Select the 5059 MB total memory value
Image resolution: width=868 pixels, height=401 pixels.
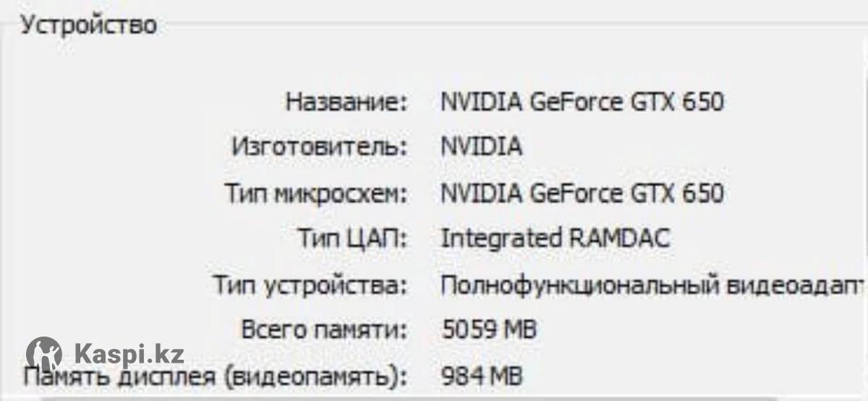[x=489, y=331]
